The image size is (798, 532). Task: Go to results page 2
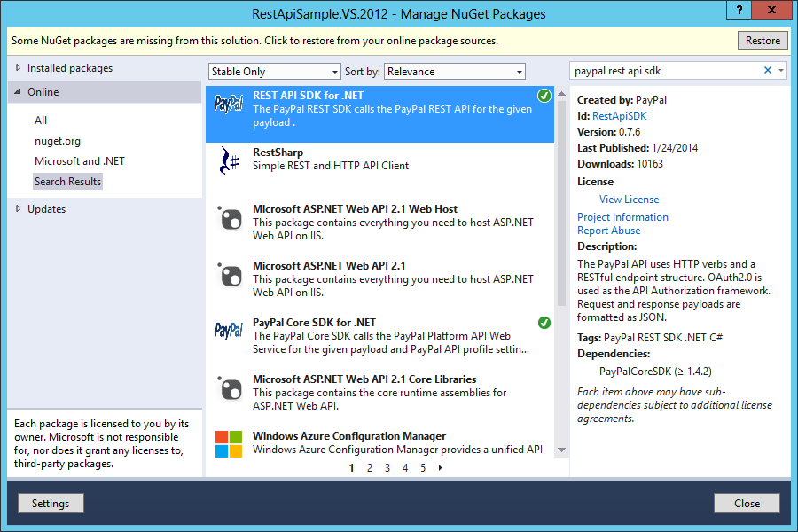(x=370, y=468)
